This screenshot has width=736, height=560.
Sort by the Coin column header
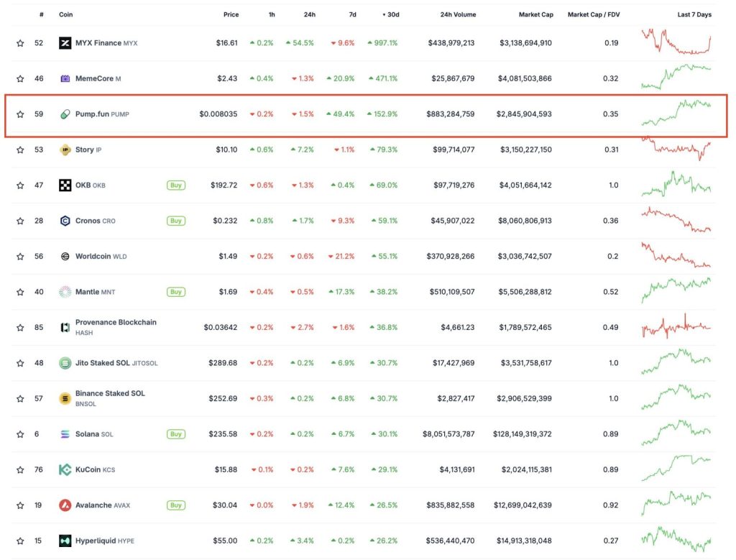tap(65, 14)
